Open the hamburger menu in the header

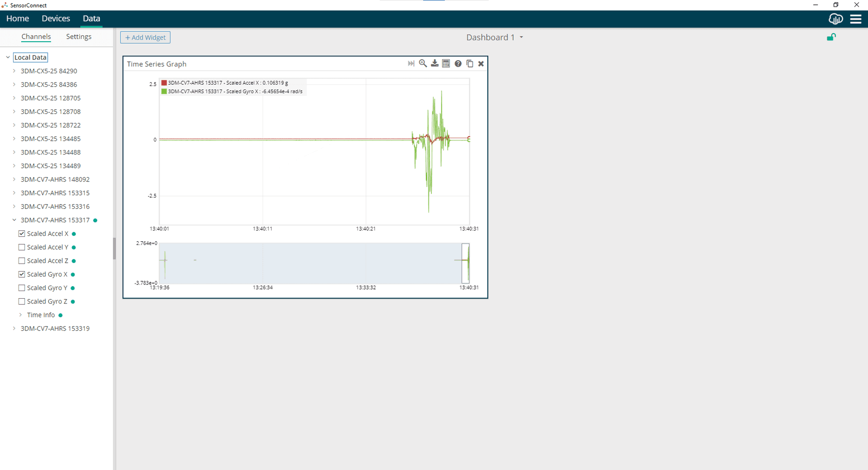(x=856, y=19)
